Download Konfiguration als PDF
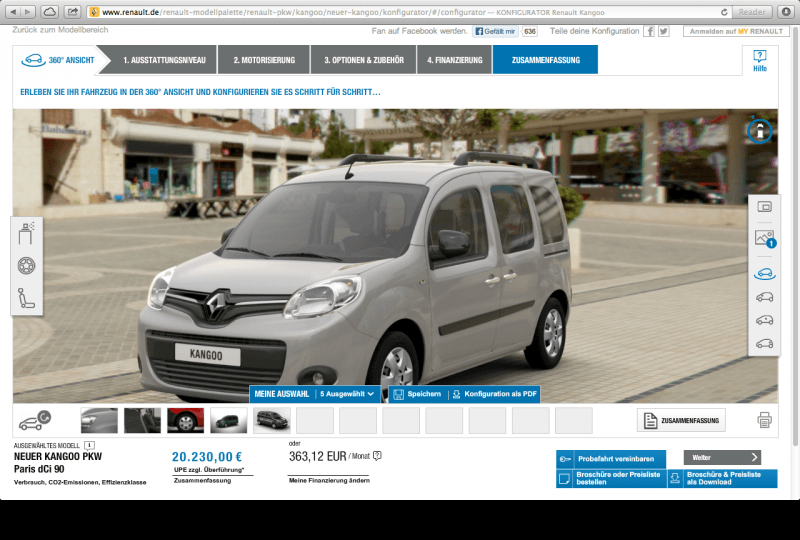 [x=495, y=394]
